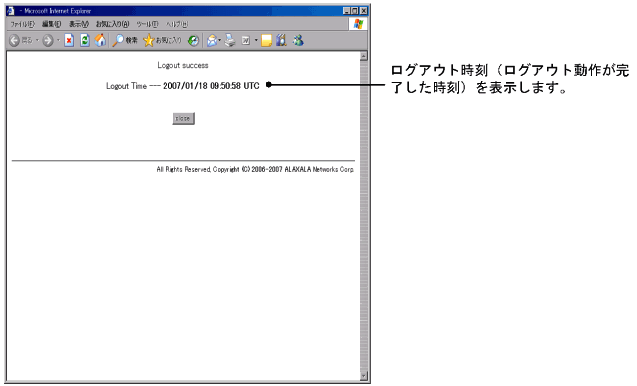Click the Edit with Word icon
Screen dimensions: 637x386
246,40
